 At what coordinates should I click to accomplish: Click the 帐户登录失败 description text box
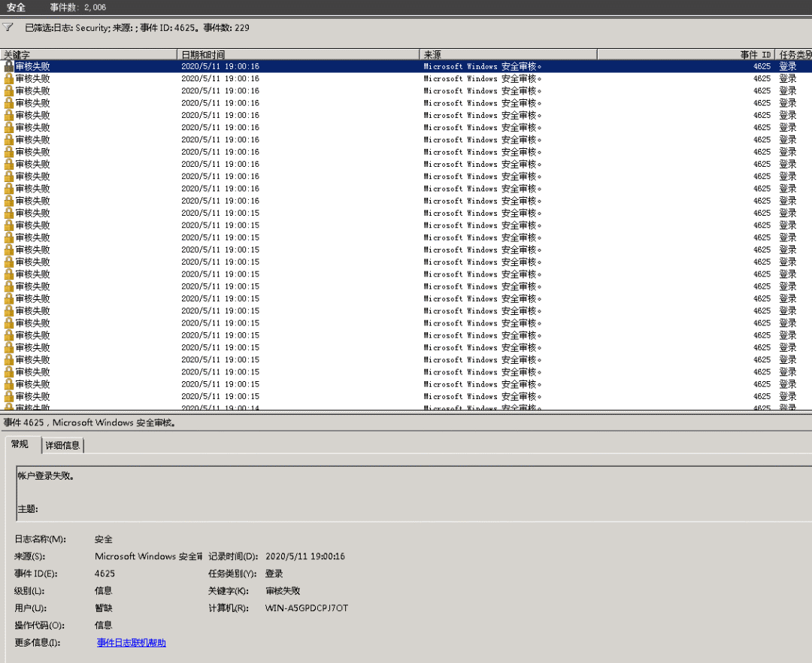tap(414, 493)
